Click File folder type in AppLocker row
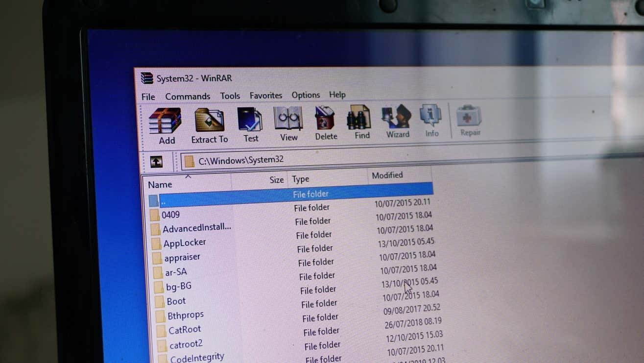This screenshot has height=363, width=644. (x=314, y=235)
